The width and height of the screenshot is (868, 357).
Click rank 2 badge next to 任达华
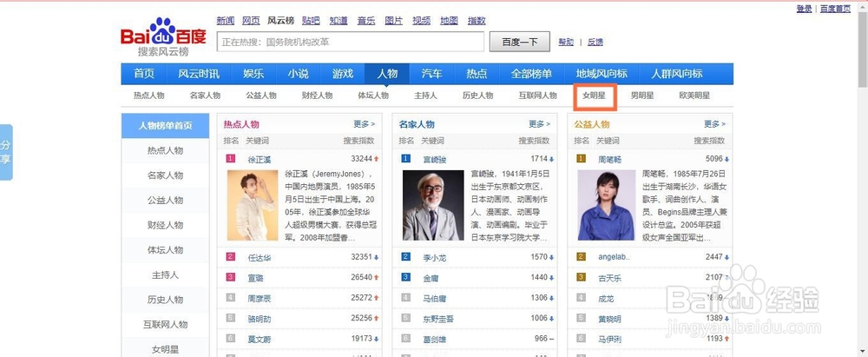pyautogui.click(x=231, y=257)
